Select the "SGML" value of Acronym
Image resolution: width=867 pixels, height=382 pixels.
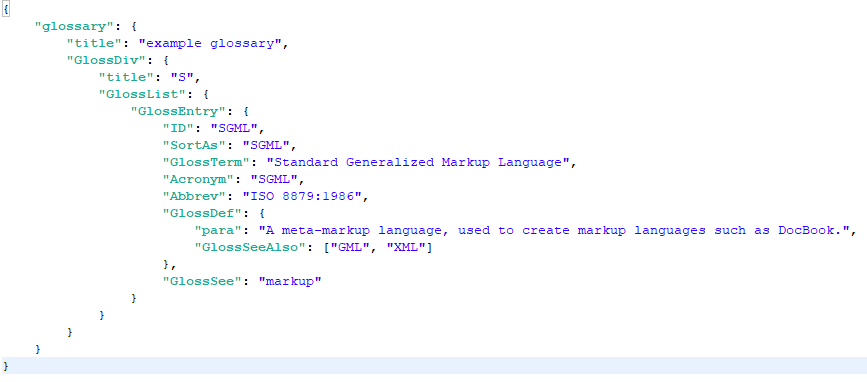[273, 180]
